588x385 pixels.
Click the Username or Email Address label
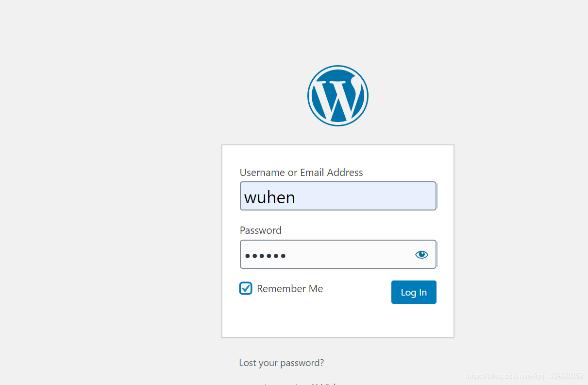(302, 173)
